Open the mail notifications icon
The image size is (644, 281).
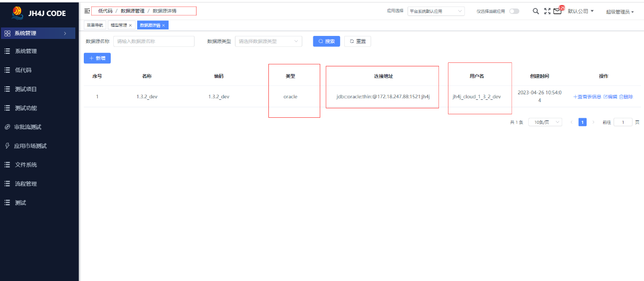(558, 11)
